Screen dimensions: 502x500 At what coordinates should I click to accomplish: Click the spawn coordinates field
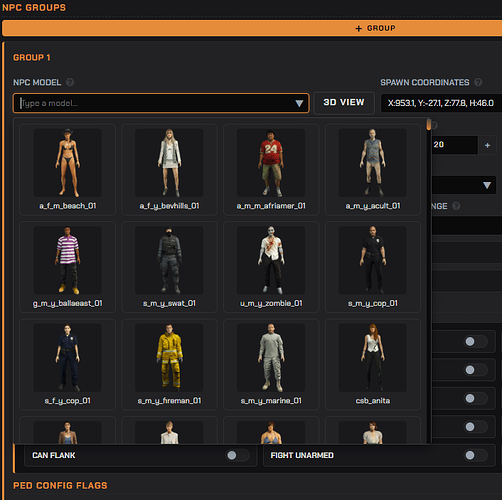point(441,103)
